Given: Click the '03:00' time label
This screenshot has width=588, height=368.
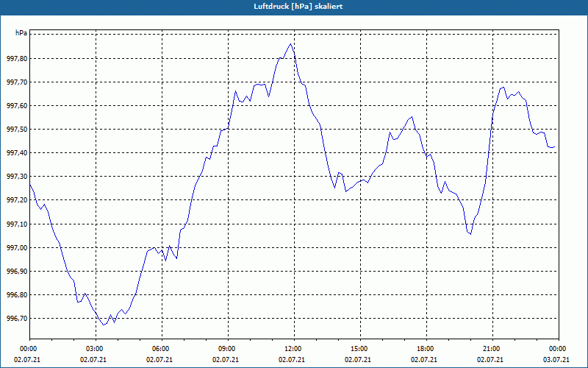Looking at the screenshot, I should click(x=93, y=349).
